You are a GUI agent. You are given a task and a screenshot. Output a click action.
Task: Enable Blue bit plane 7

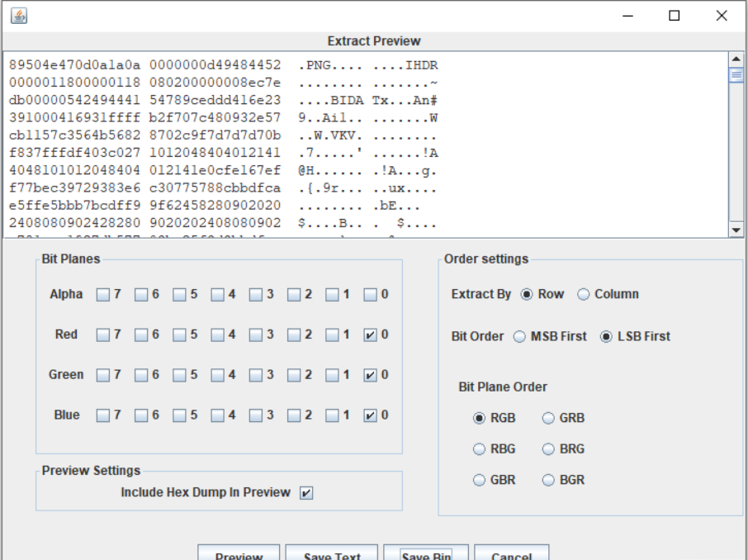(x=103, y=415)
